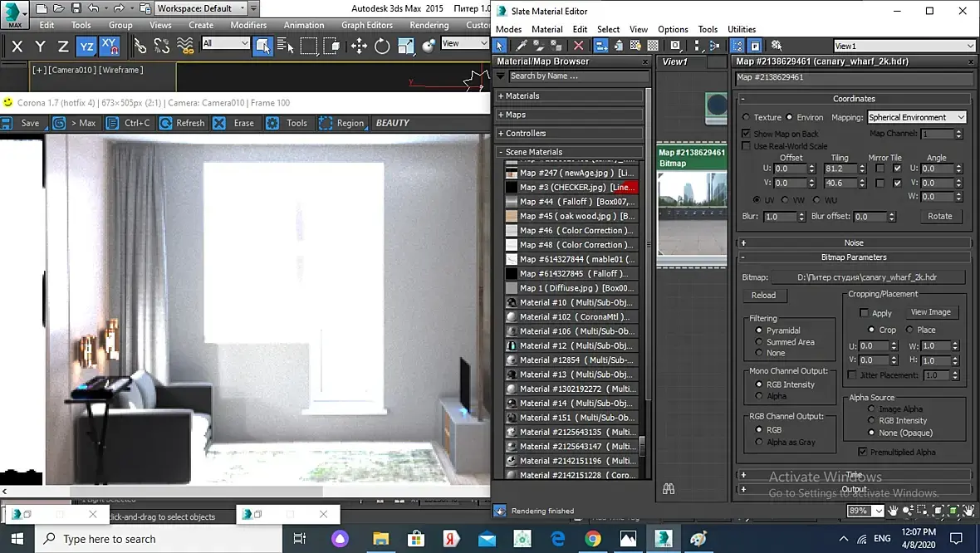
Task: Expand the Controllers group in browser
Action: [570, 133]
